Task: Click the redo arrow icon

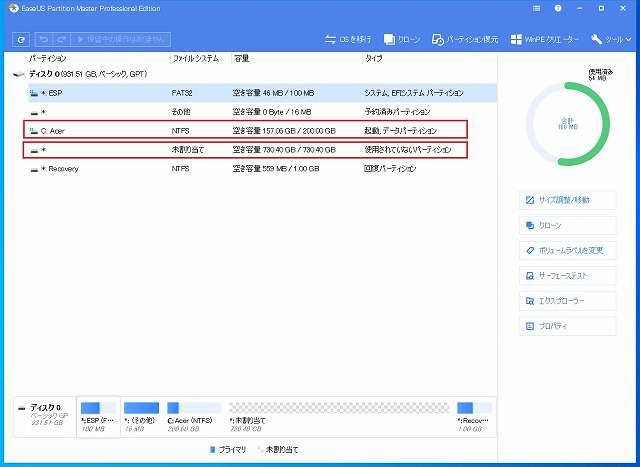Action: click(61, 40)
